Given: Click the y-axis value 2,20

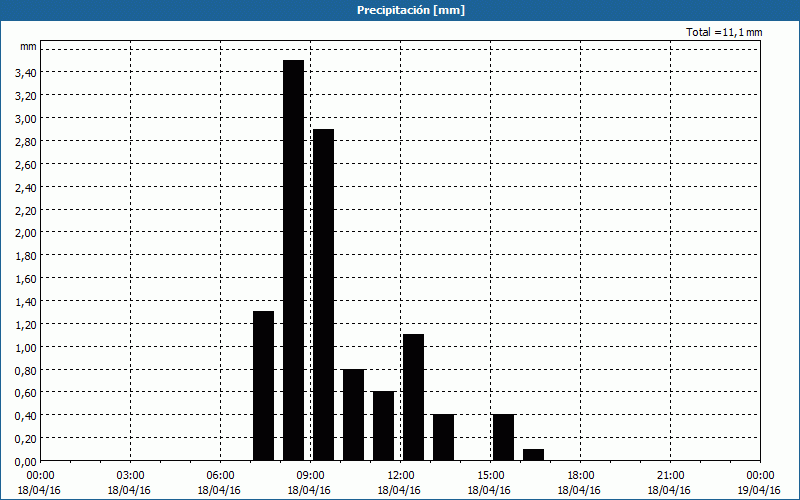Looking at the screenshot, I should coord(26,211).
